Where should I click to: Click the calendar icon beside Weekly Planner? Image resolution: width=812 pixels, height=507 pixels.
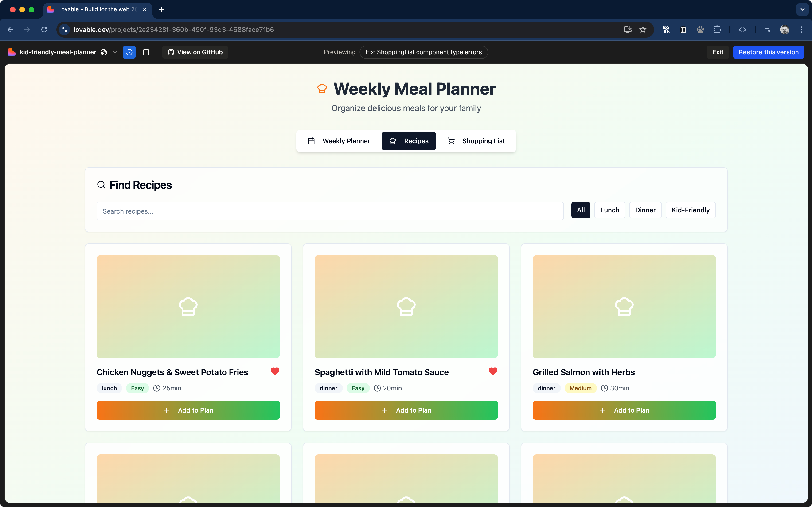(311, 141)
